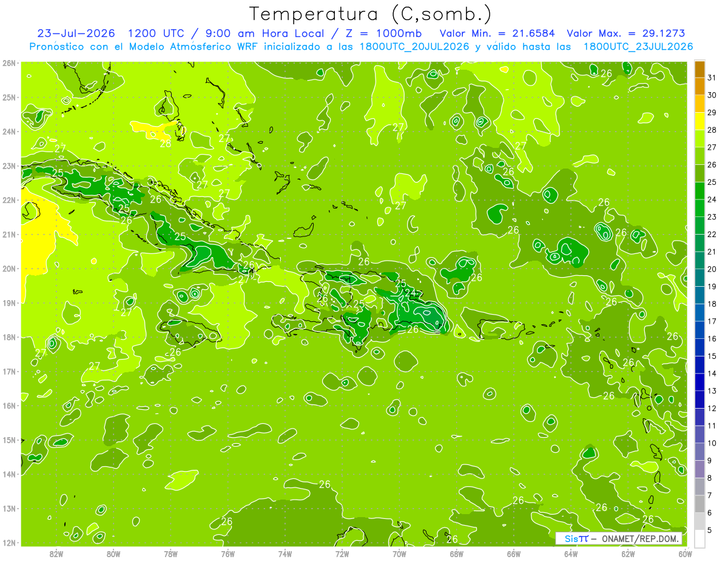Click the "26N" latitude axis label
728x562 pixels.
(9, 63)
